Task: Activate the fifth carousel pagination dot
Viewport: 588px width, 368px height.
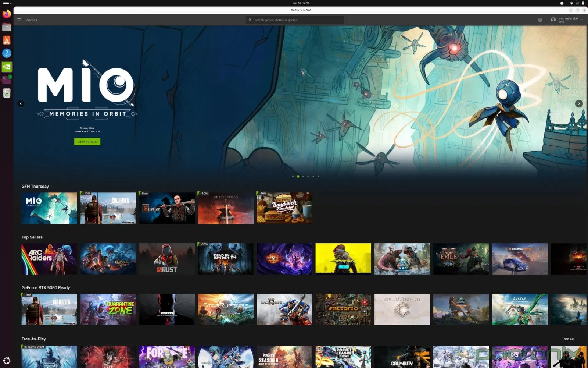Action: coord(313,176)
